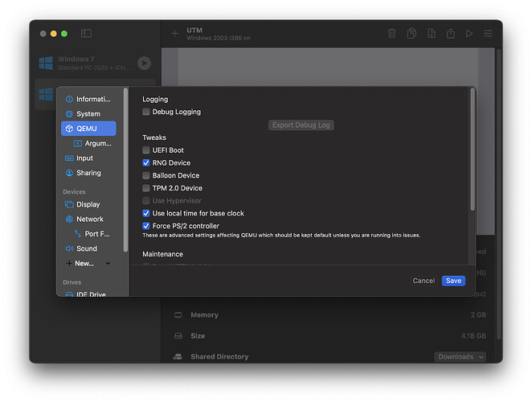Open the Downloads shared directory dropdown
The width and height of the screenshot is (532, 402).
pyautogui.click(x=460, y=356)
